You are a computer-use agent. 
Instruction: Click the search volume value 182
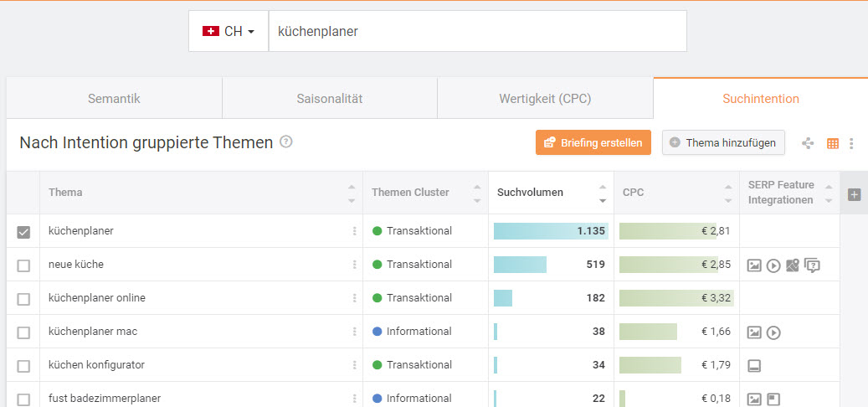pyautogui.click(x=596, y=298)
